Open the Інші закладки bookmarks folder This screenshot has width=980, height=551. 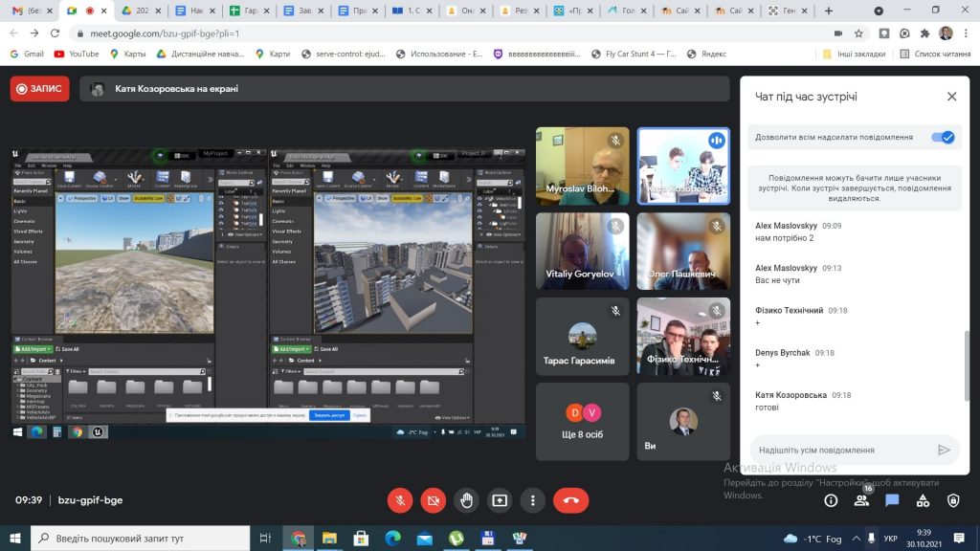tap(854, 55)
